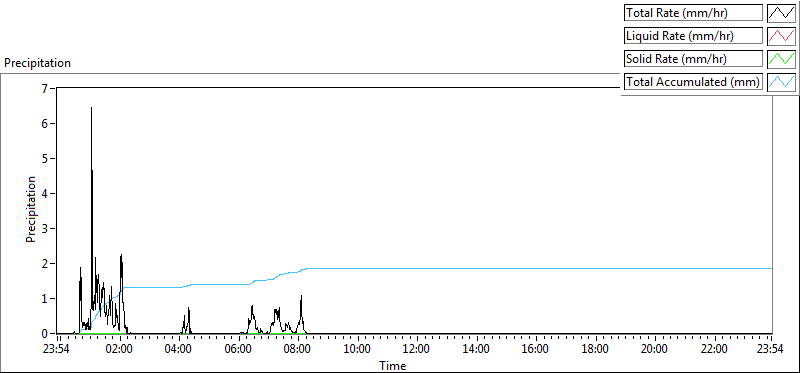Click the Total Accumulated blue line icon
The image size is (800, 373).
pyautogui.click(x=781, y=82)
